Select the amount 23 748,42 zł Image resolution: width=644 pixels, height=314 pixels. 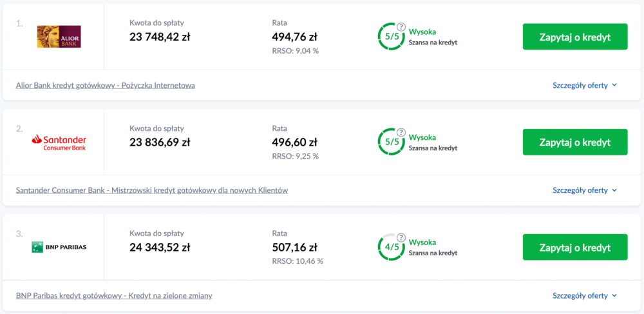coord(160,37)
